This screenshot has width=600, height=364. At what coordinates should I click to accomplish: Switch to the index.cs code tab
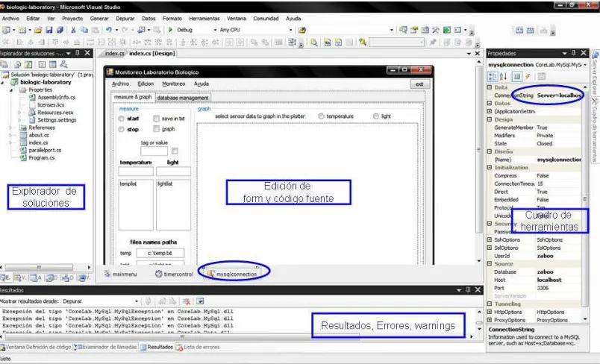click(x=114, y=54)
